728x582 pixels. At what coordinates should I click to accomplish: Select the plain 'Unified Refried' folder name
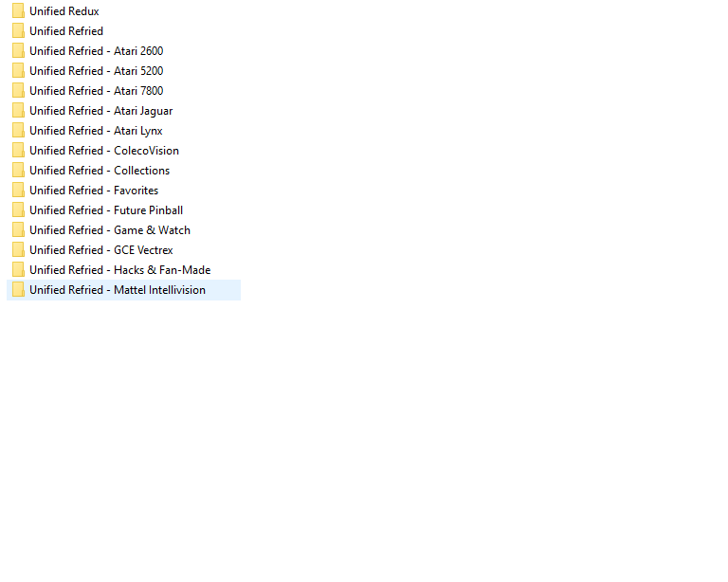66,31
